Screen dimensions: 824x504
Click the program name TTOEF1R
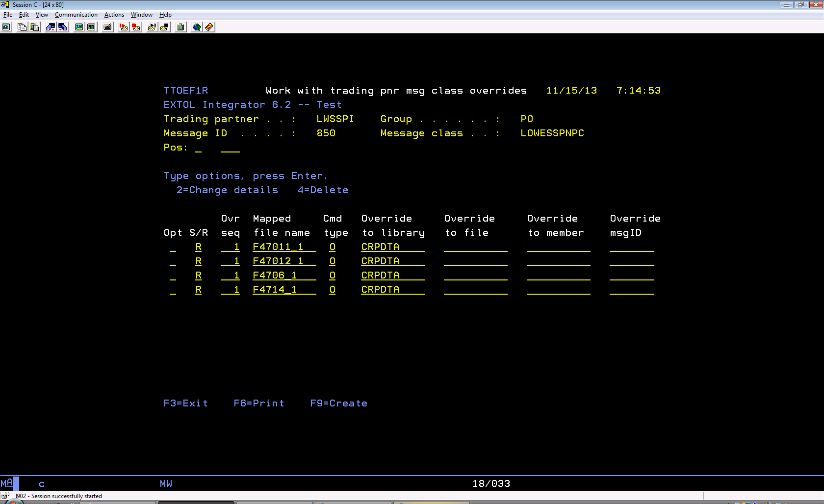click(186, 91)
